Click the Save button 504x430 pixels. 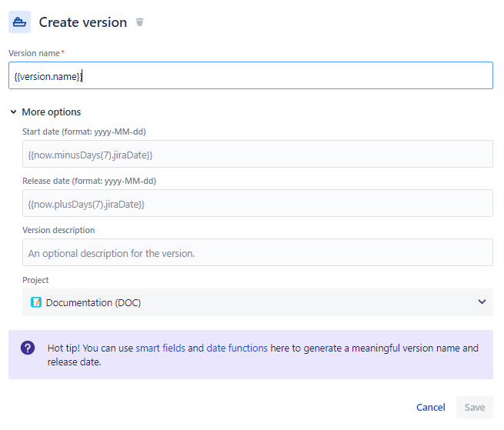(475, 407)
